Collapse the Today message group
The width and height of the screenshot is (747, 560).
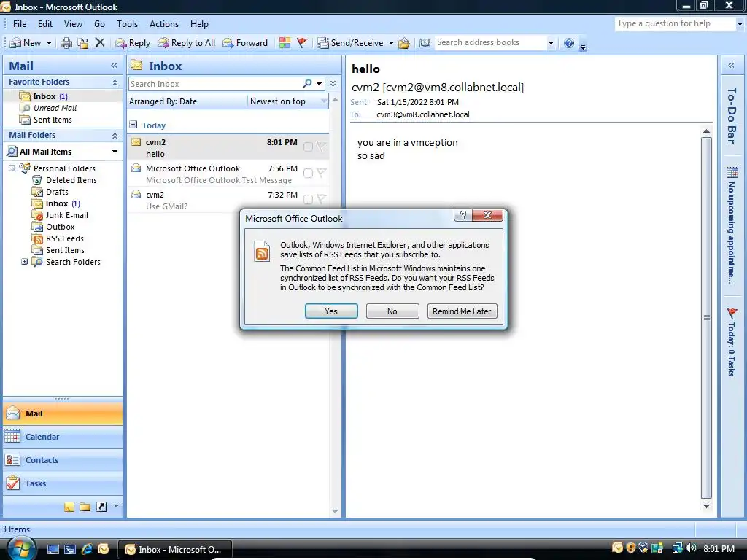(x=133, y=125)
